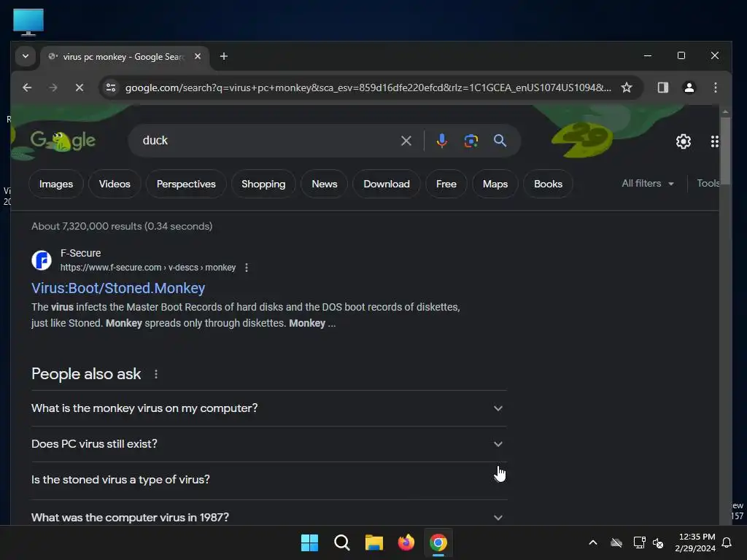Expand 'Does PC virus still exist?'
The width and height of the screenshot is (747, 560).
(269, 444)
